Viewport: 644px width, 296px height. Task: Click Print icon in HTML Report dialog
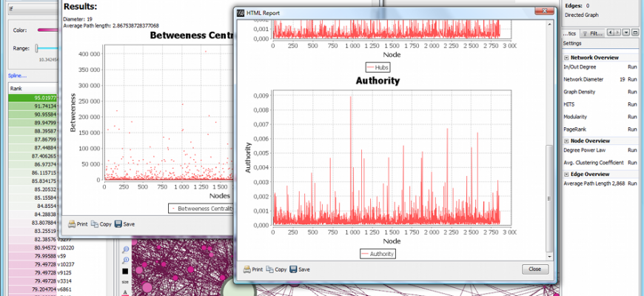tap(247, 269)
